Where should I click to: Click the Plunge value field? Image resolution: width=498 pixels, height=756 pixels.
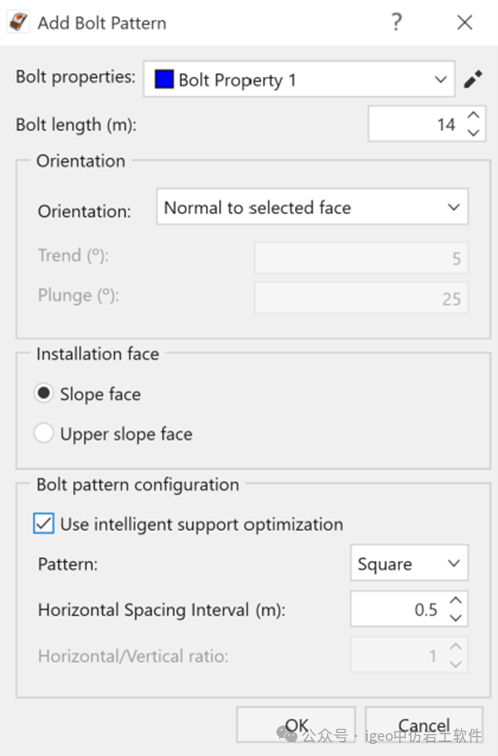(x=361, y=298)
